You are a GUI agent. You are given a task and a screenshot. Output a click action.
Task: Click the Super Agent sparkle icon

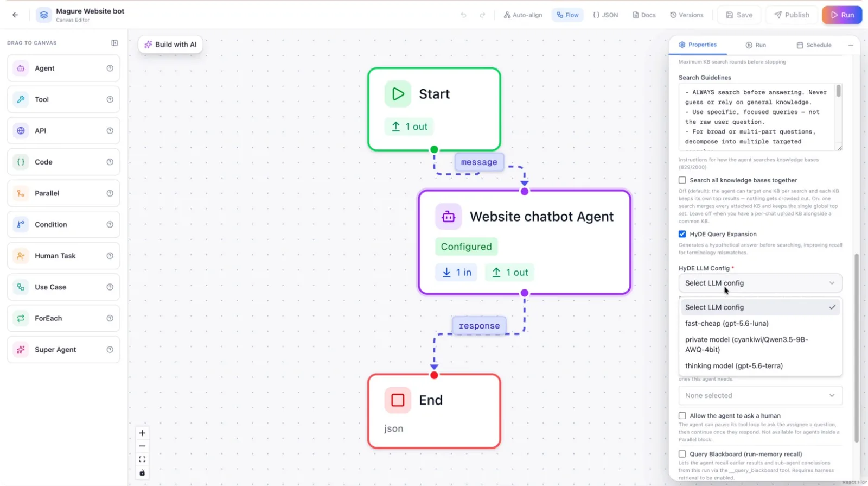(21, 350)
